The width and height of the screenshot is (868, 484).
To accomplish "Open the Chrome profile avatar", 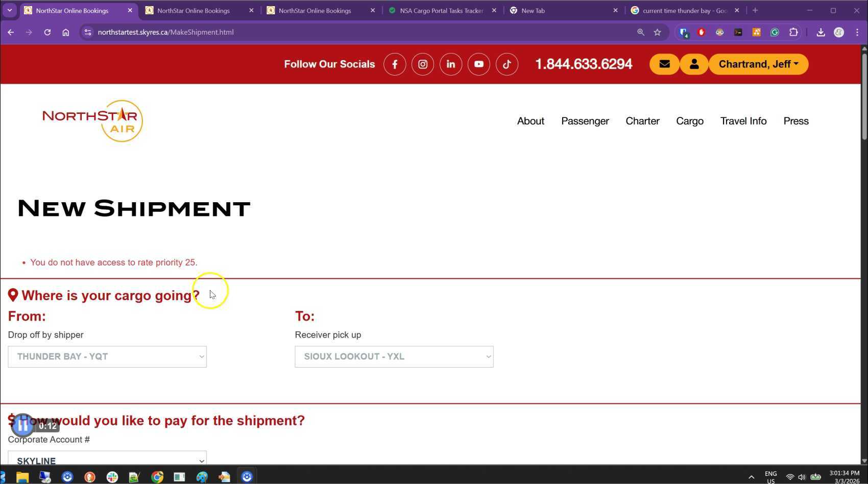I will coord(839,32).
